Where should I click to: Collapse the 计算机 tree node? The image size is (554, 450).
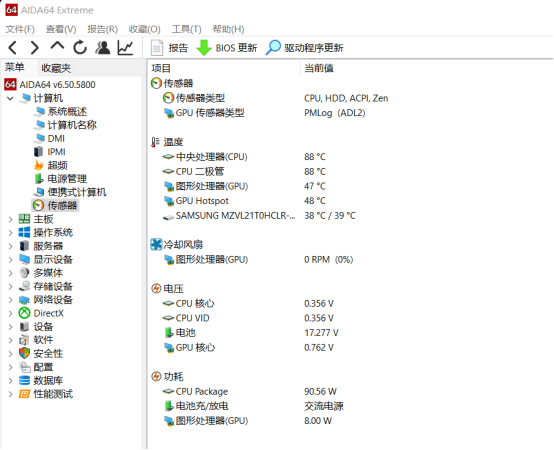(x=11, y=99)
